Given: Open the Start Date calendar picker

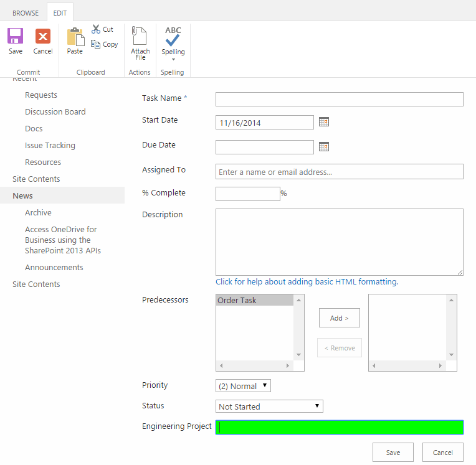Looking at the screenshot, I should (324, 122).
